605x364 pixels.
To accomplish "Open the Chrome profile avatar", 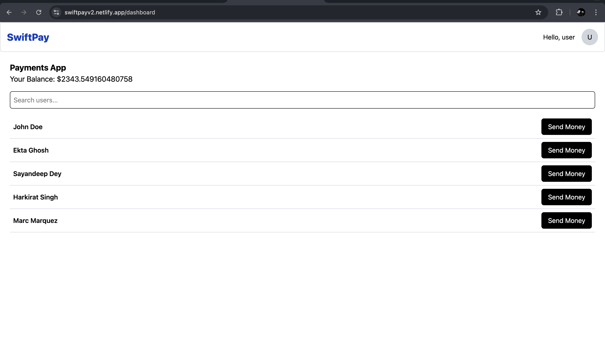I will pos(581,12).
